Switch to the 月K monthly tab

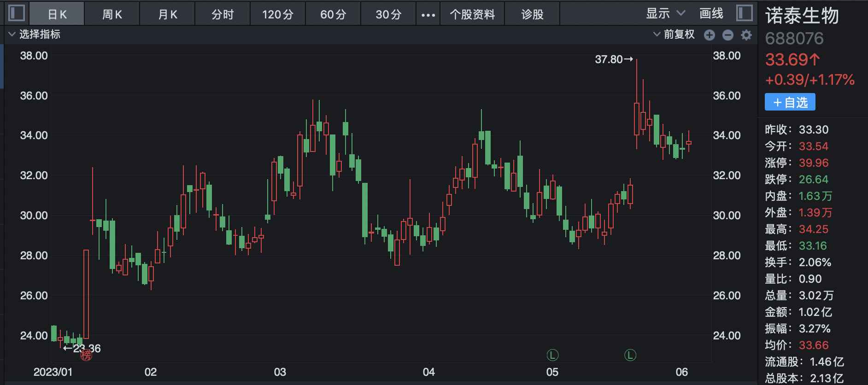[167, 14]
